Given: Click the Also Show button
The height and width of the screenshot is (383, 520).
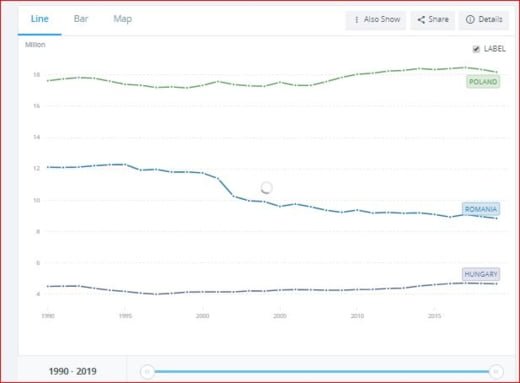Looking at the screenshot, I should point(376,20).
